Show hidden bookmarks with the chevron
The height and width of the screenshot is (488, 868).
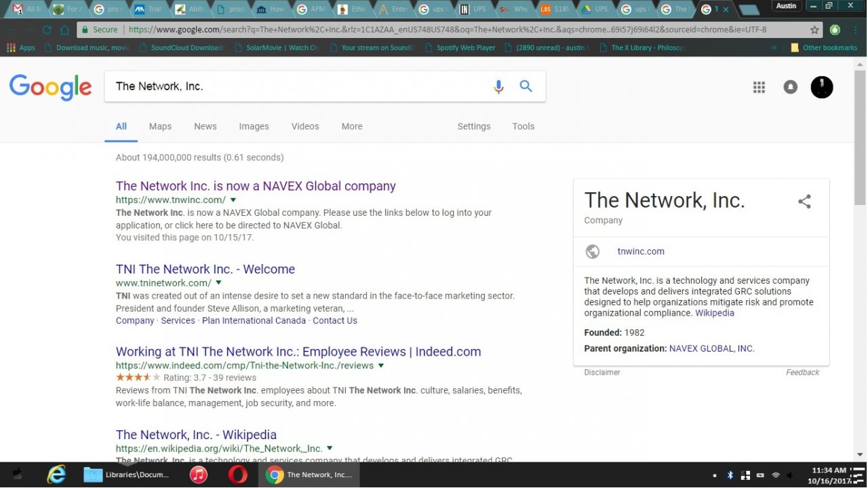click(774, 48)
